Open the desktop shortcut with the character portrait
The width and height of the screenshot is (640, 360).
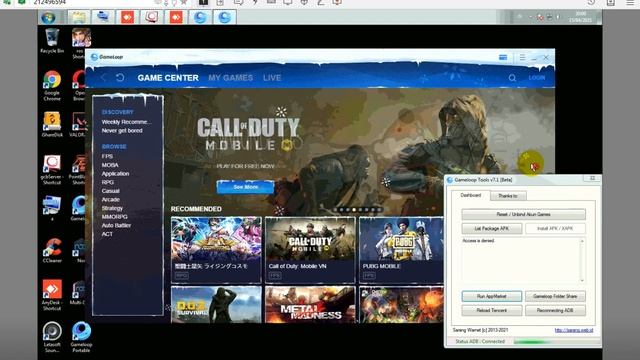tap(81, 43)
